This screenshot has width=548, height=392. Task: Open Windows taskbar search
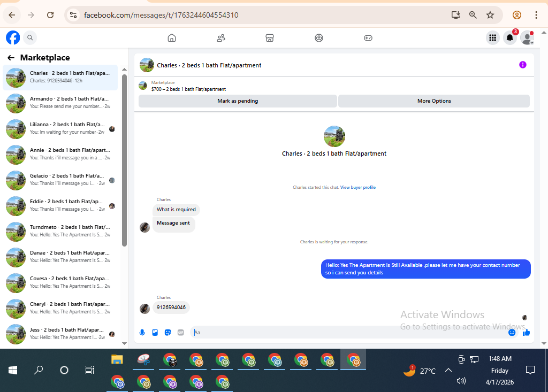(x=39, y=370)
